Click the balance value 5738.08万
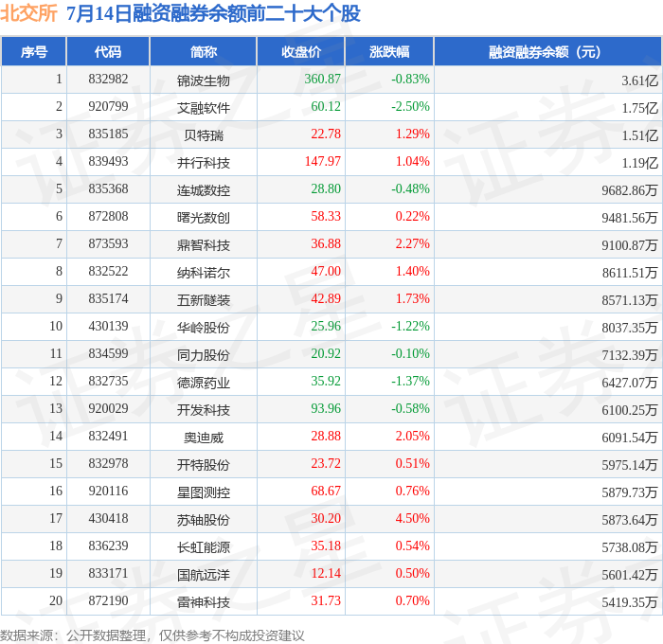Image resolution: width=663 pixels, height=644 pixels. click(x=630, y=547)
